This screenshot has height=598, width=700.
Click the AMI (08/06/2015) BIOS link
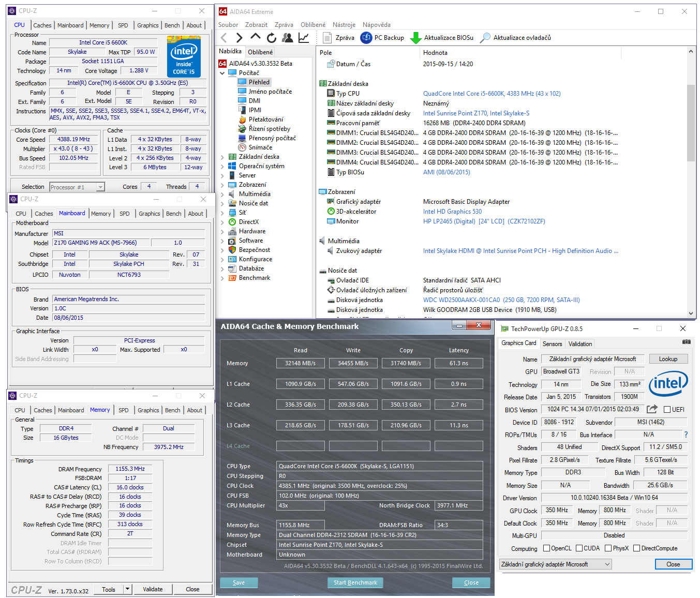coord(446,172)
